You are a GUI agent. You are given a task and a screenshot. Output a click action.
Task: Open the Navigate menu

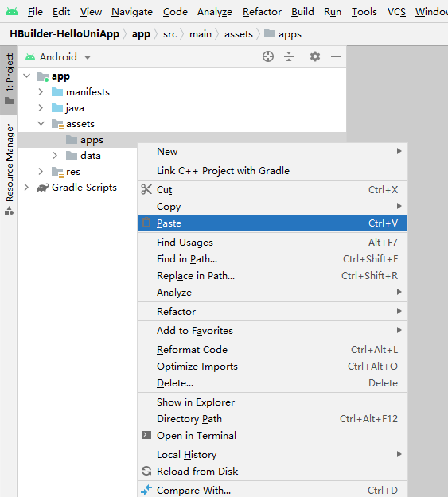pos(132,12)
